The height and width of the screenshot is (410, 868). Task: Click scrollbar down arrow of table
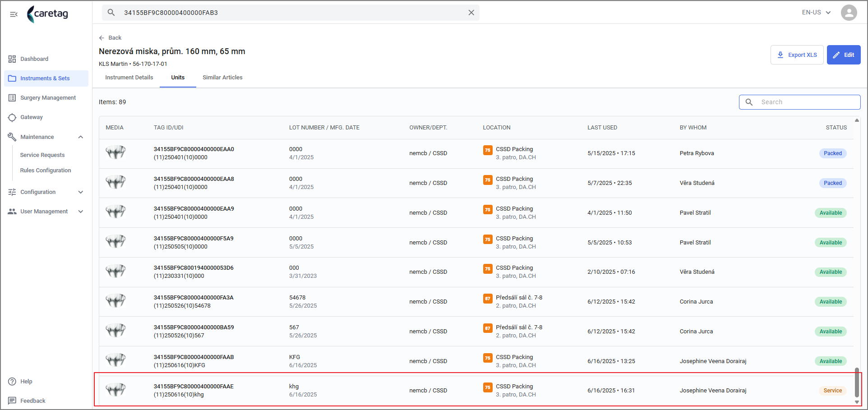[x=857, y=402]
